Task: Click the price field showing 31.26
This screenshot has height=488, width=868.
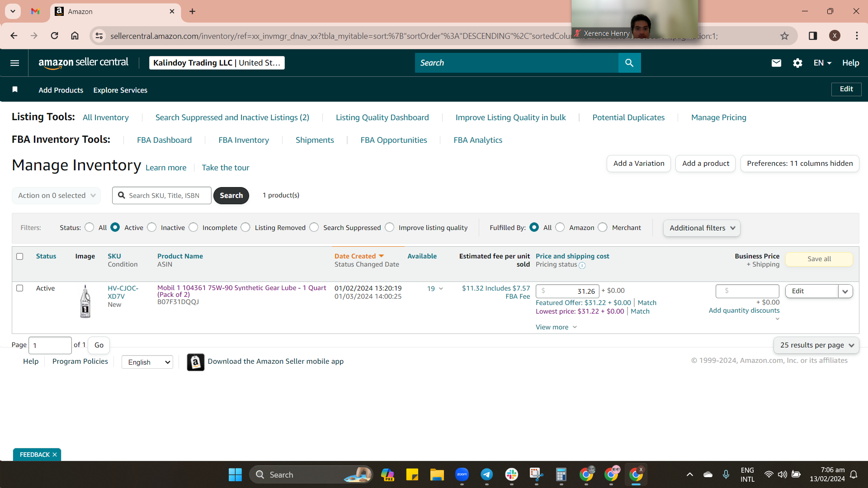Action: click(567, 291)
